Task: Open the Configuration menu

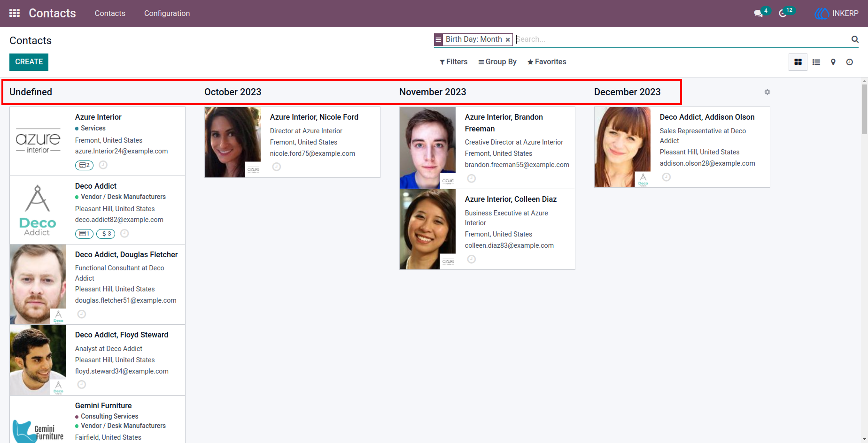Action: (167, 13)
